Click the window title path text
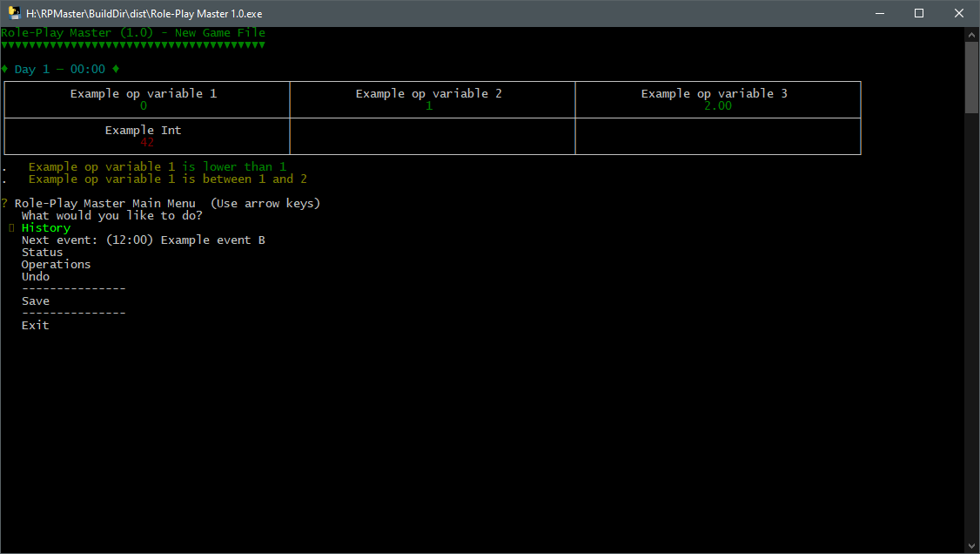 click(144, 13)
